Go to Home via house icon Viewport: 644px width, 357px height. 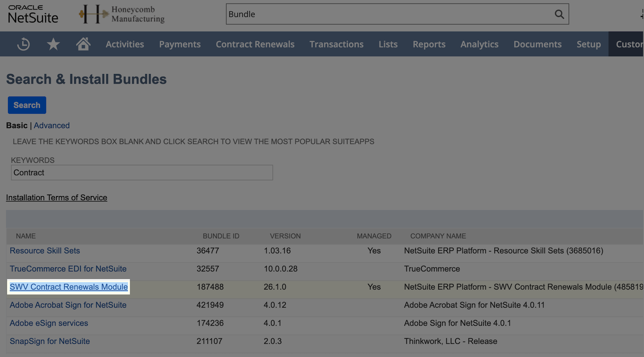83,44
